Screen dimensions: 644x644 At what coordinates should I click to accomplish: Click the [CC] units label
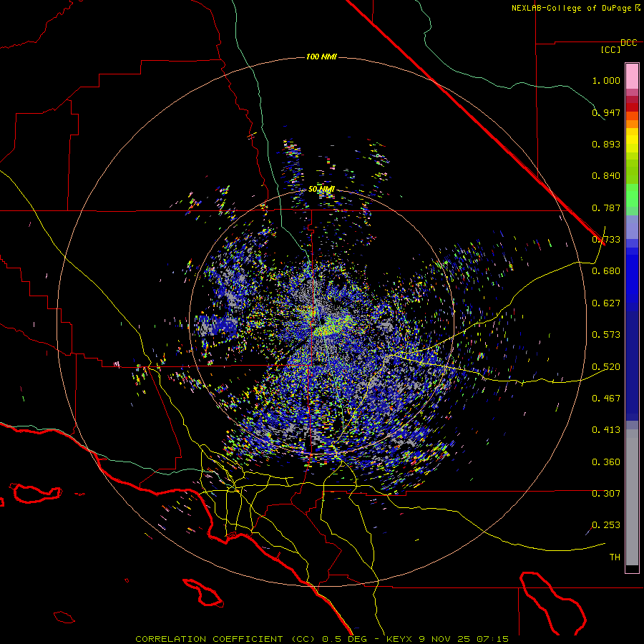click(611, 49)
